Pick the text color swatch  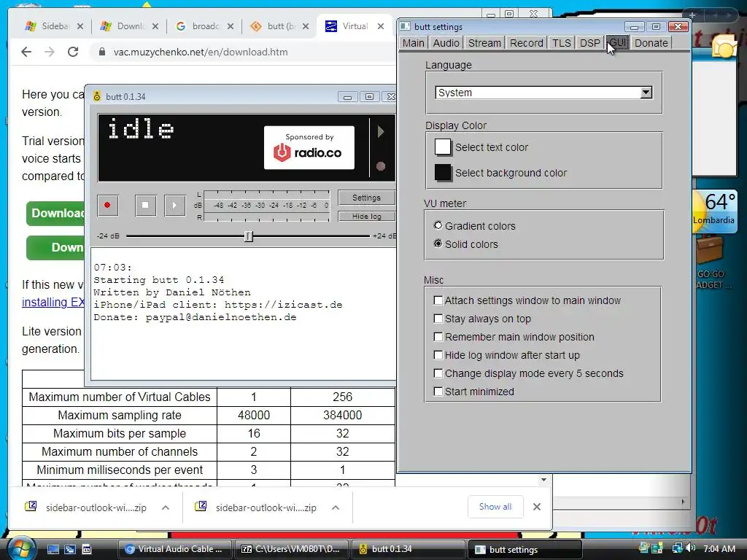[443, 147]
